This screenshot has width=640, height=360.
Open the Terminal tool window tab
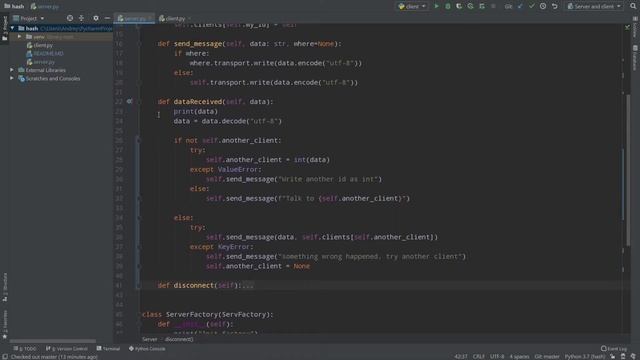point(108,349)
